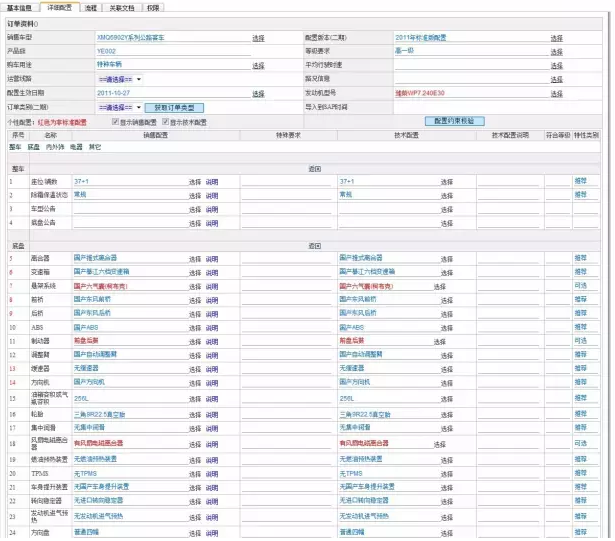615x541 pixels.
Task: Click 选择 next to 购车用途 field
Action: tap(258, 66)
